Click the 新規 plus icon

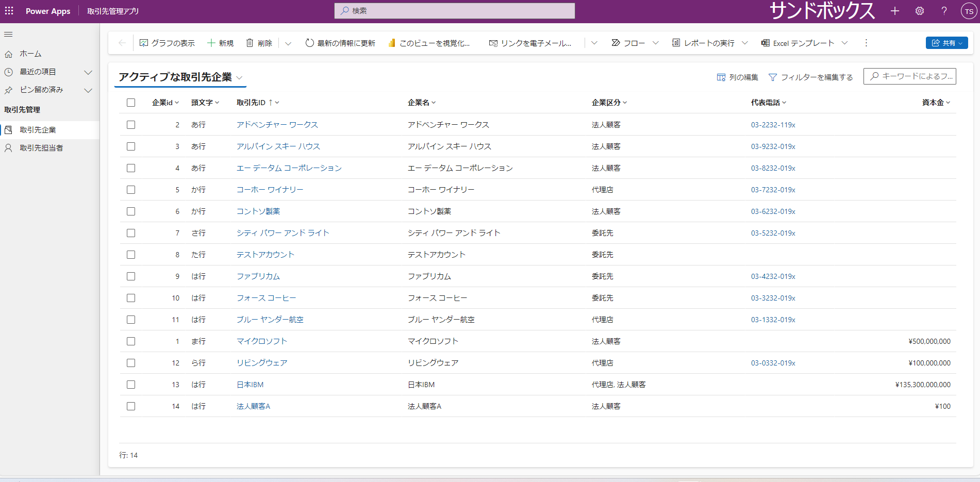coord(211,43)
